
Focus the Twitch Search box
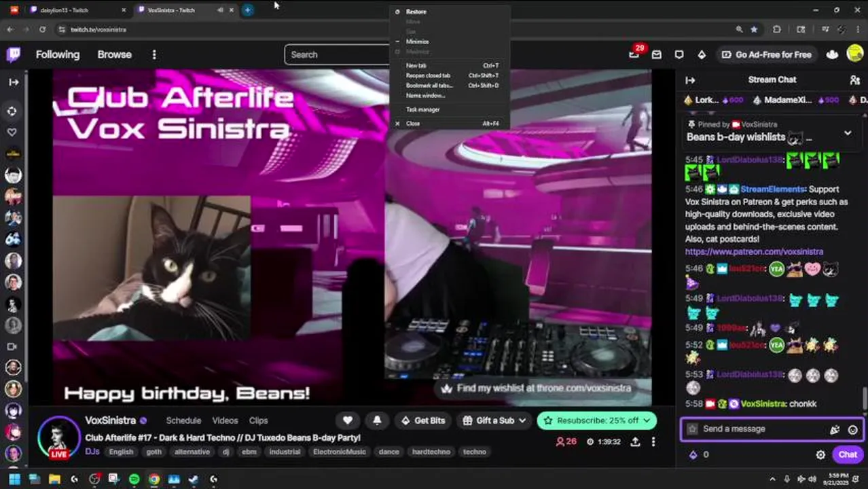337,55
